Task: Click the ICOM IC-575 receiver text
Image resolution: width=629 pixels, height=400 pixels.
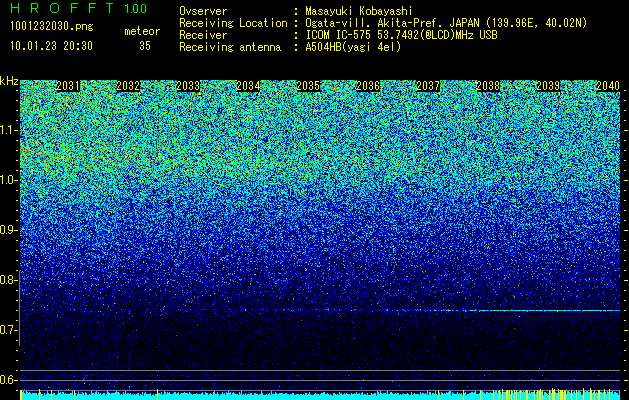Action: click(401, 35)
